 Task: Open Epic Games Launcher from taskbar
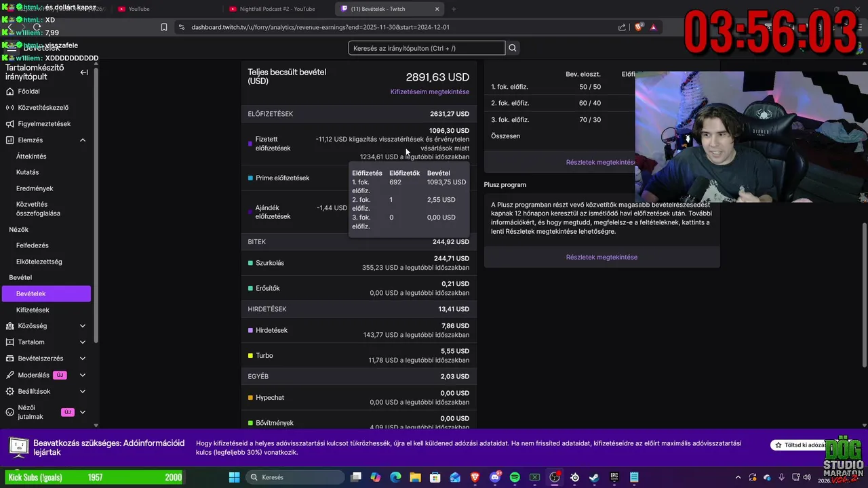click(614, 477)
